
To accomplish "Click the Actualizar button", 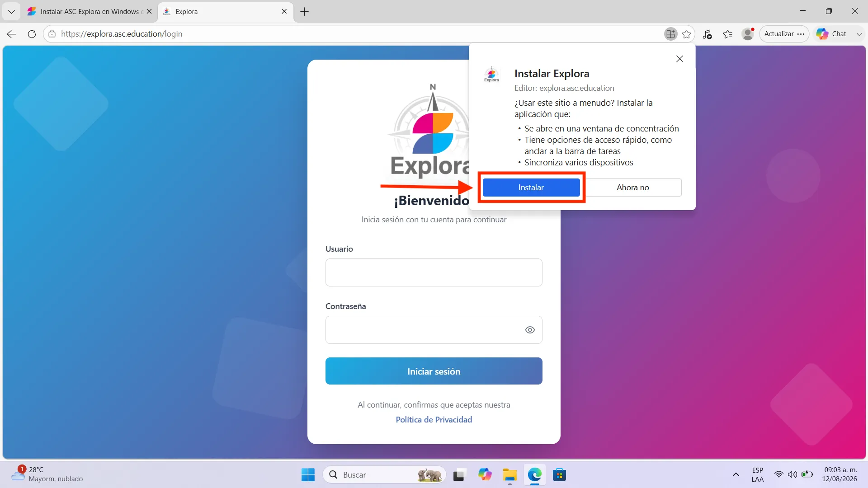I will (784, 34).
